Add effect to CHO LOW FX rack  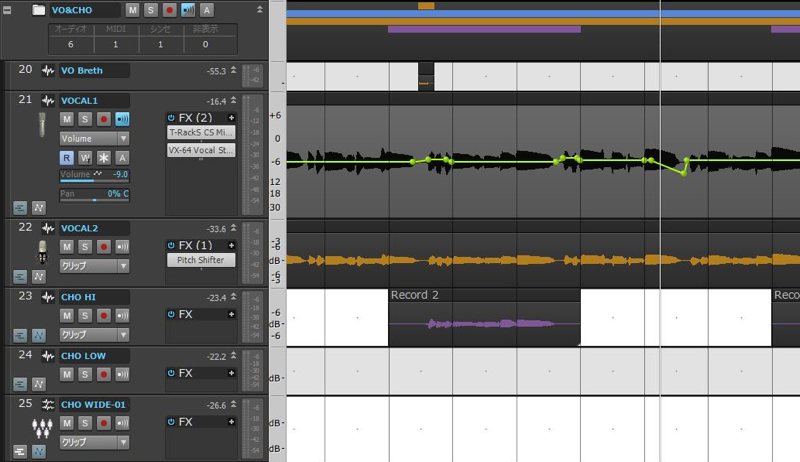(231, 373)
